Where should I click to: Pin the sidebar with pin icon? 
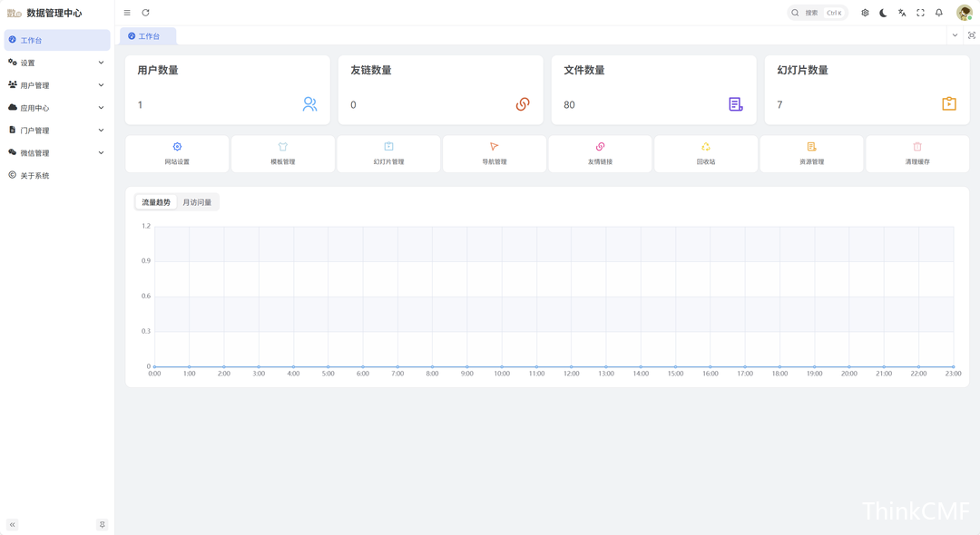coord(103,525)
